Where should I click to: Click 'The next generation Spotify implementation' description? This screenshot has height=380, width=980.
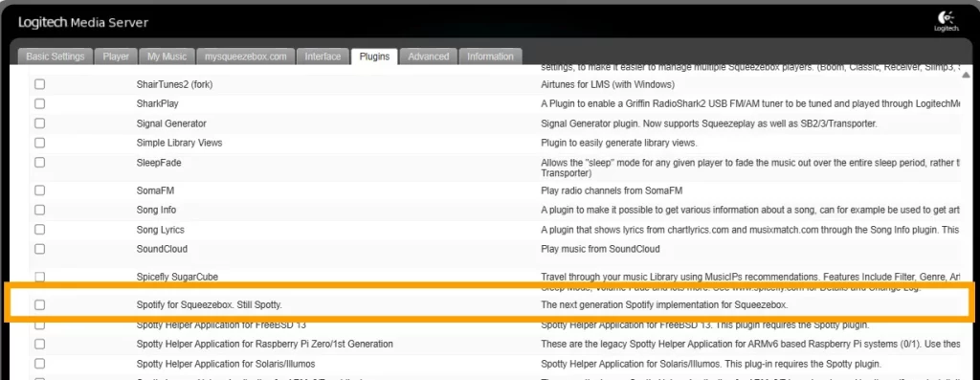pos(664,305)
